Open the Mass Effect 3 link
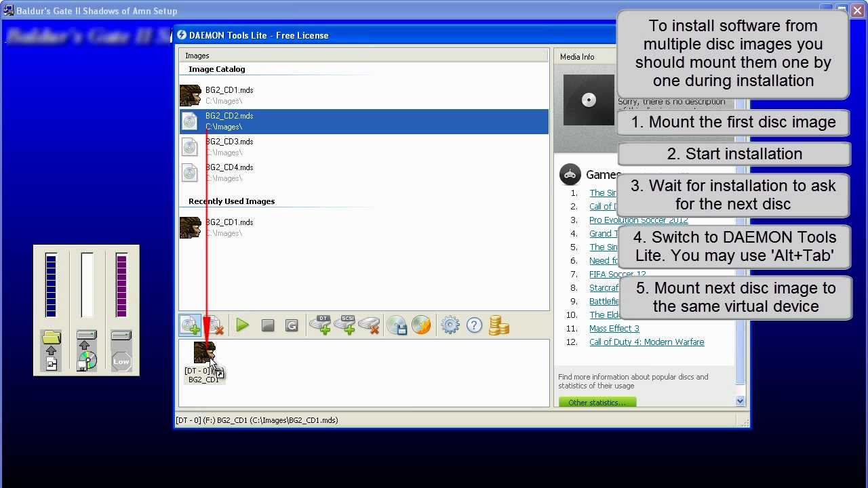Image resolution: width=868 pixels, height=488 pixels. [x=614, y=329]
